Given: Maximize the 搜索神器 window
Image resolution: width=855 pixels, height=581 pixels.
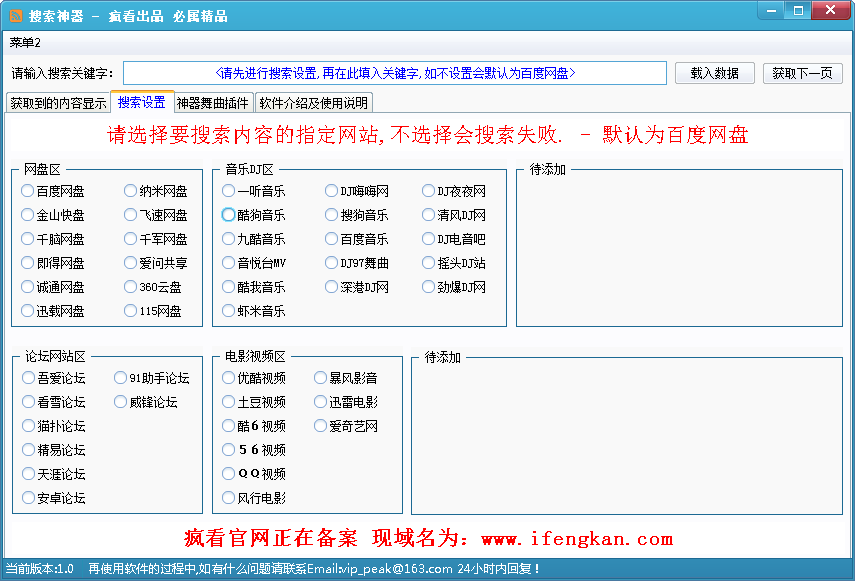Looking at the screenshot, I should pos(798,10).
